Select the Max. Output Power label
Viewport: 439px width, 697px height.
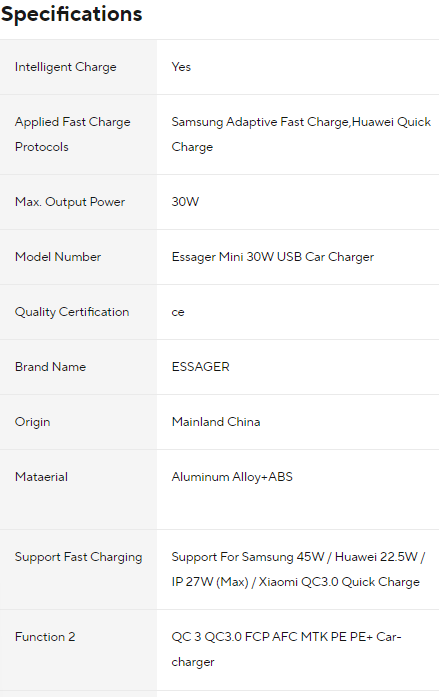(x=70, y=202)
